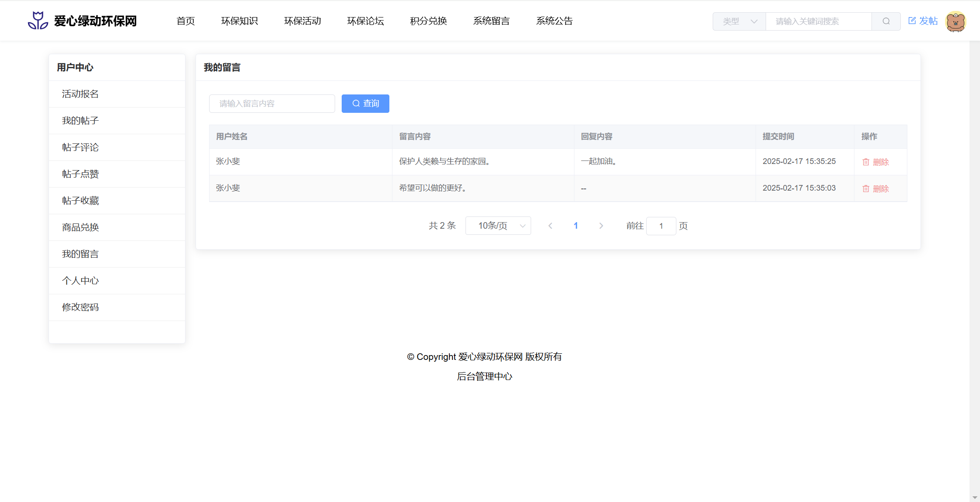Click the tulip logo icon
The image size is (980, 502).
click(x=38, y=21)
